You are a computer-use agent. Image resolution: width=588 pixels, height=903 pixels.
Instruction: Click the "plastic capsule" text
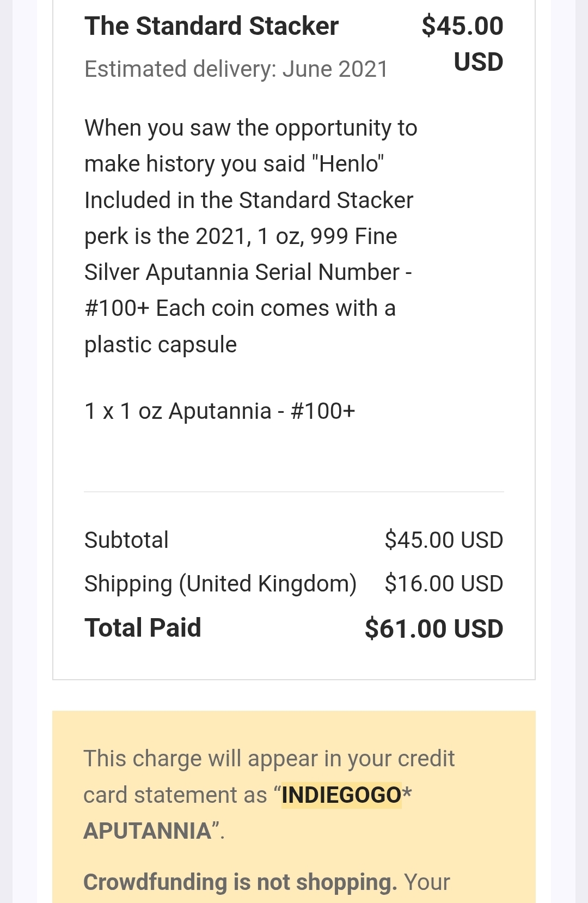tap(161, 345)
